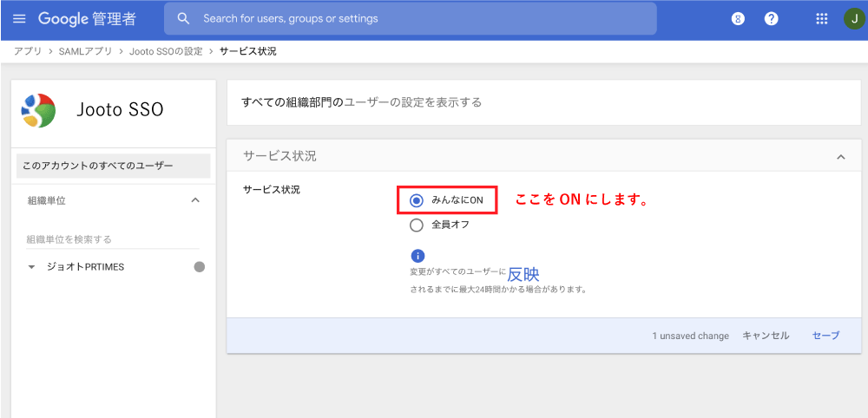This screenshot has height=418, width=868.
Task: Click the セーブ save button
Action: tap(825, 336)
